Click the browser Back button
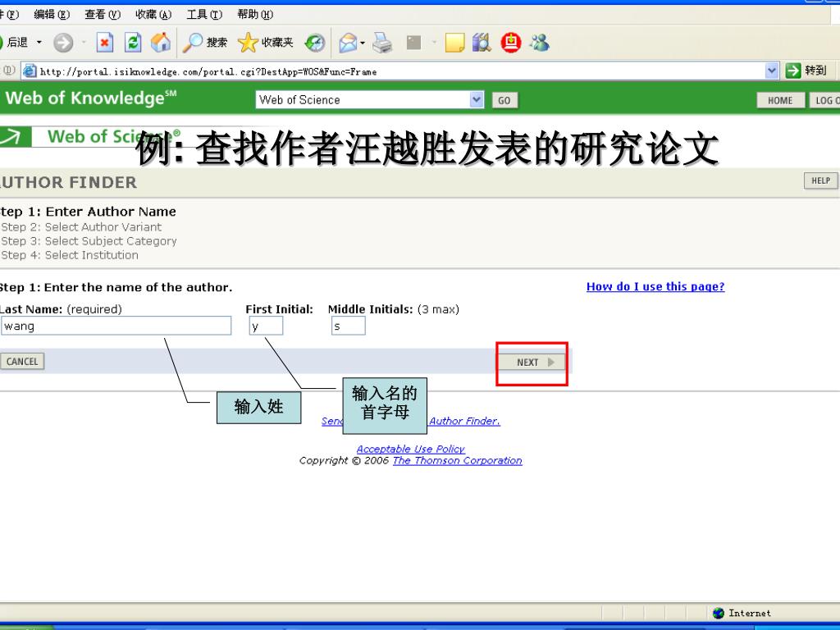This screenshot has width=840, height=630. (x=13, y=43)
